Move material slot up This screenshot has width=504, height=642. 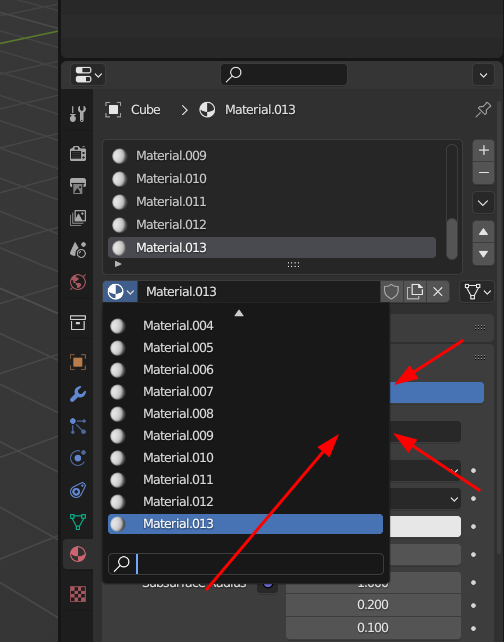coord(484,232)
